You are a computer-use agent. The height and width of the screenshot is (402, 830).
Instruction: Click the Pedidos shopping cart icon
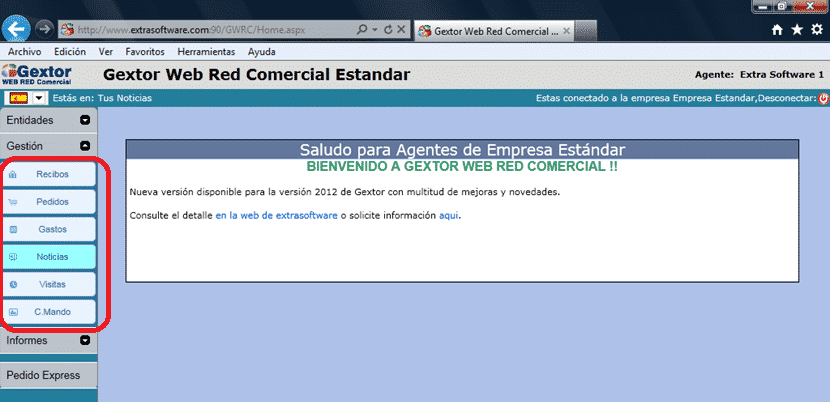point(13,202)
